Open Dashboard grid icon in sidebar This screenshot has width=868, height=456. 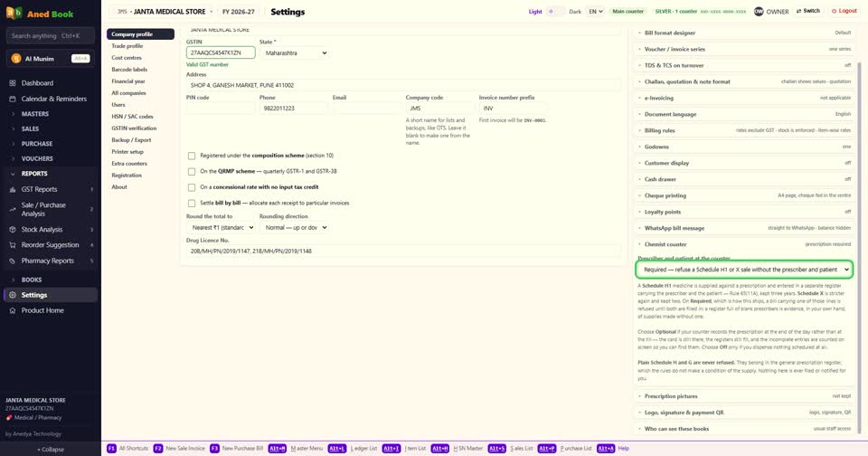coord(12,83)
